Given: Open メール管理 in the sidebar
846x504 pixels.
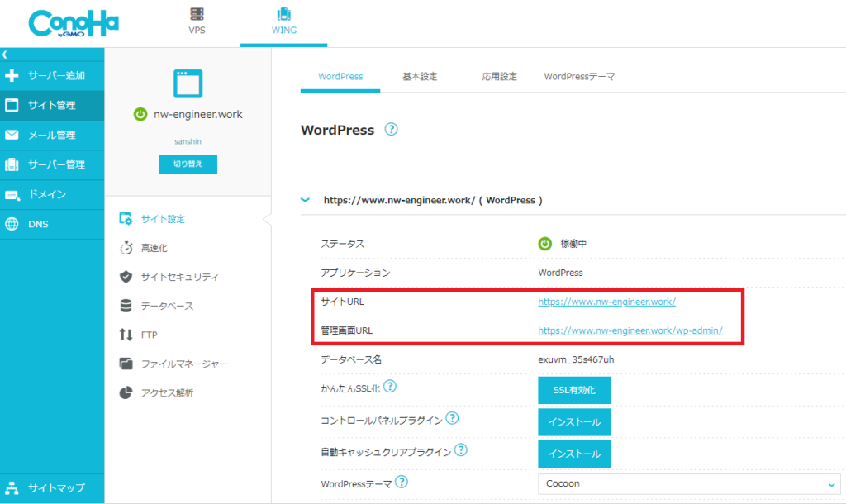Looking at the screenshot, I should pyautogui.click(x=52, y=135).
